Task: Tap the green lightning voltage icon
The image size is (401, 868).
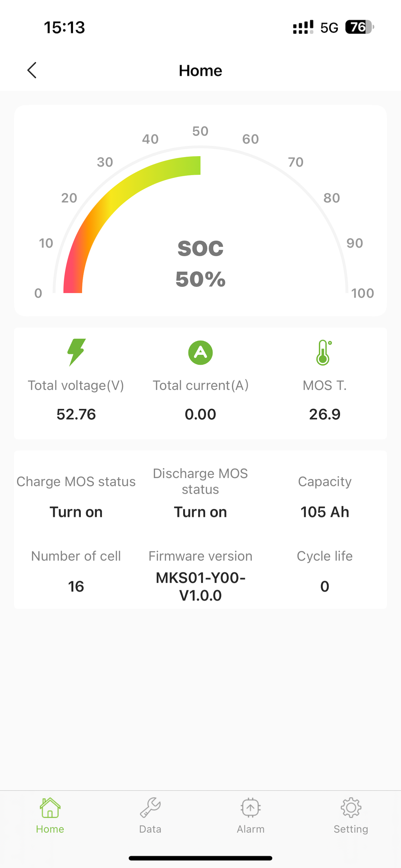Action: [x=77, y=352]
